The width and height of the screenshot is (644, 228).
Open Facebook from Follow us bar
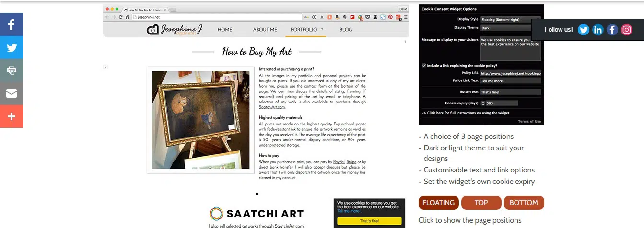coord(612,30)
